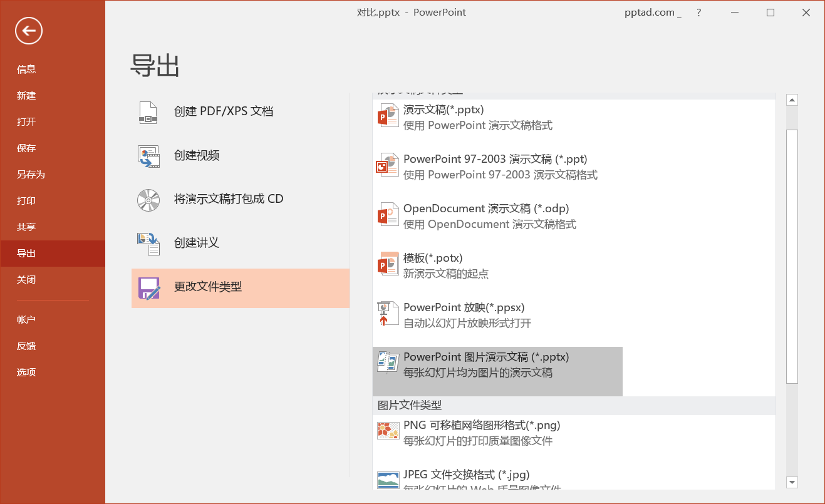Click the picture presentation pptx icon
The height and width of the screenshot is (504, 825).
pyautogui.click(x=388, y=362)
